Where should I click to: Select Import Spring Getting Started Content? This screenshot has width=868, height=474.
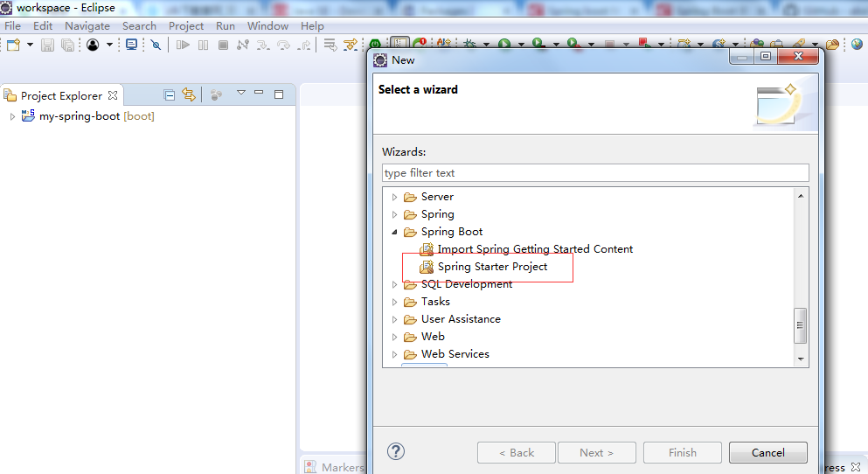535,249
